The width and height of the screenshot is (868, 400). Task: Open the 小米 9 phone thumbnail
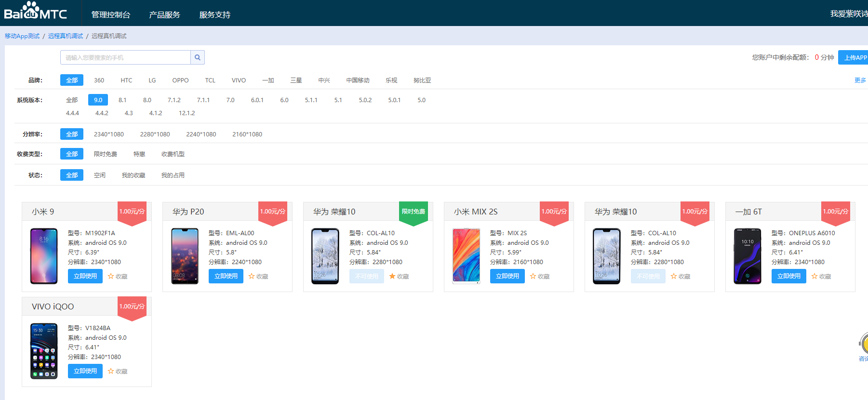(44, 256)
